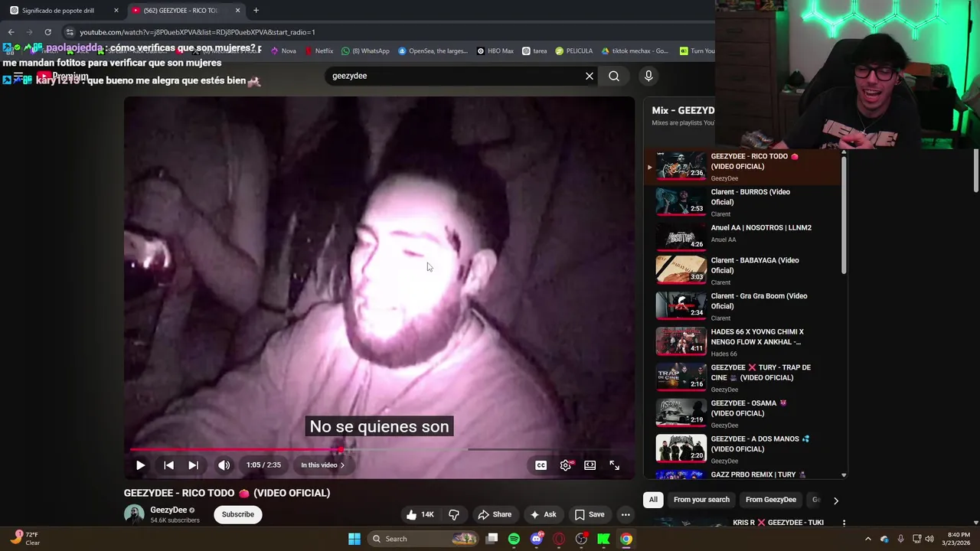
Task: Skip to the next video
Action: click(x=193, y=465)
